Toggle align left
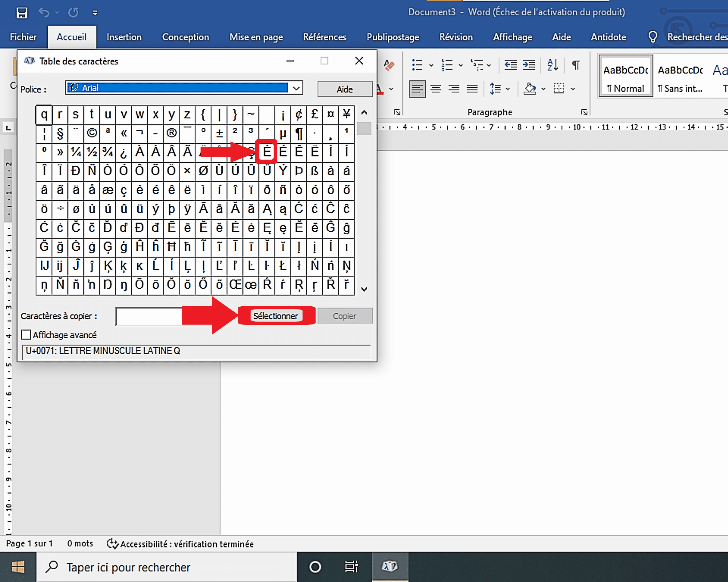Viewport: 728px width, 582px height. coord(417,89)
